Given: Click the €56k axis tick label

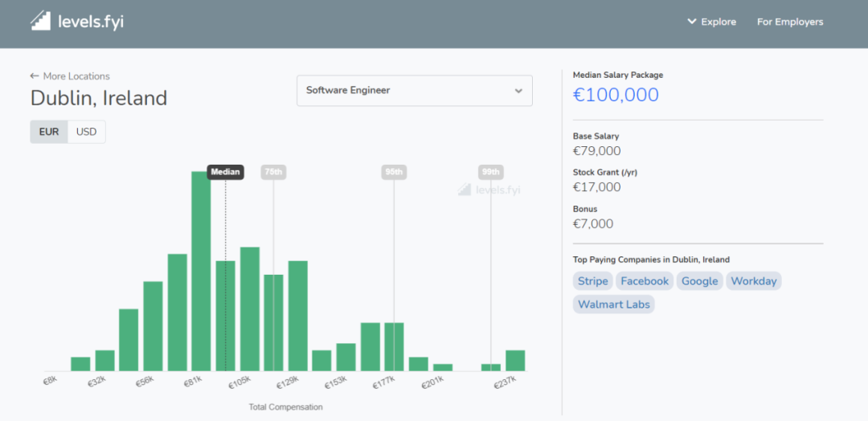Looking at the screenshot, I should tap(145, 382).
